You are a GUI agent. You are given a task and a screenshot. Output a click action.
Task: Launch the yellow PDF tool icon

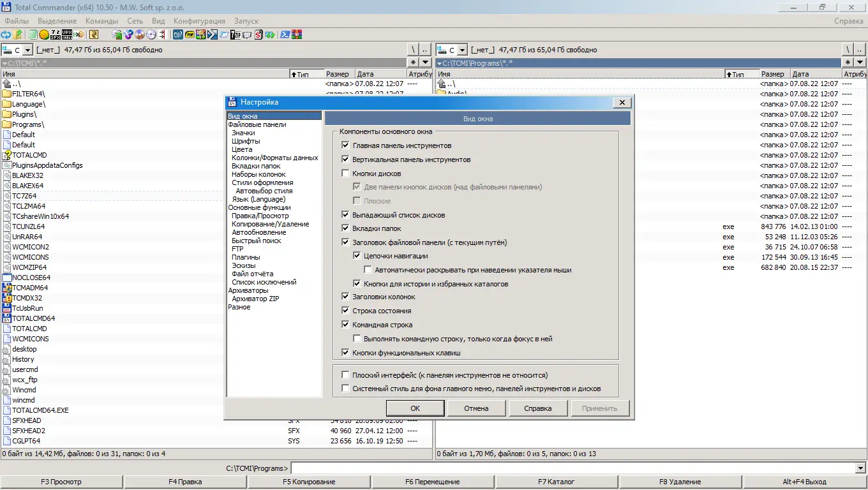(x=190, y=34)
